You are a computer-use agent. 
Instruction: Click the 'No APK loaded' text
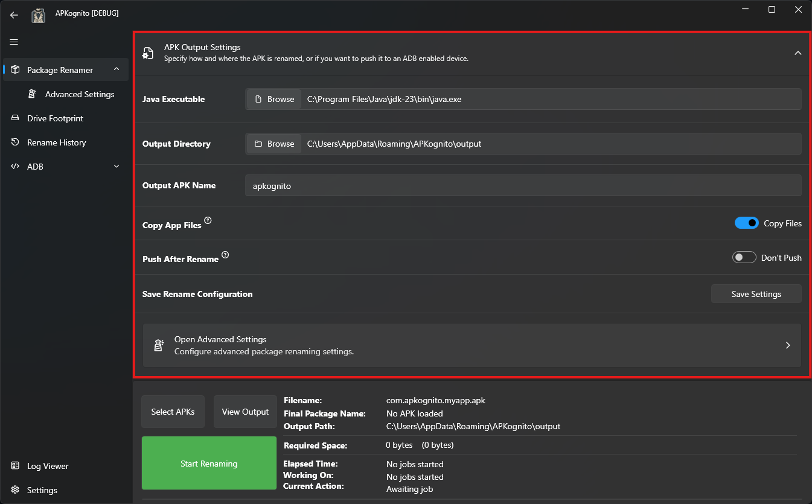coord(415,413)
